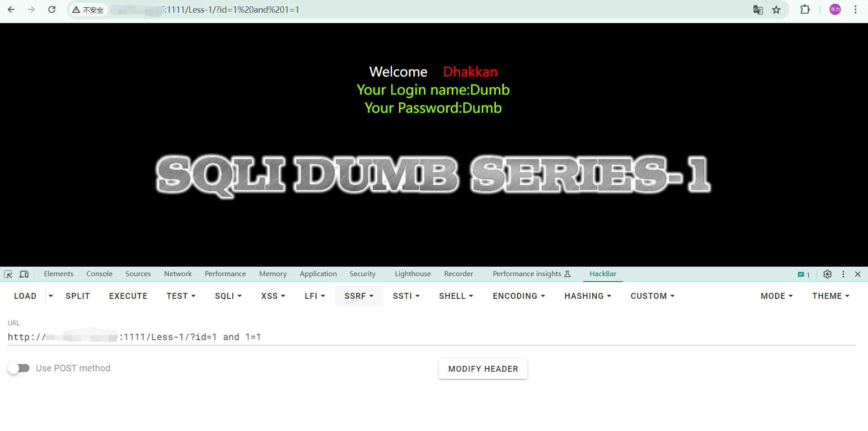Open the purple profile avatar
This screenshot has height=431, width=868.
coord(835,10)
